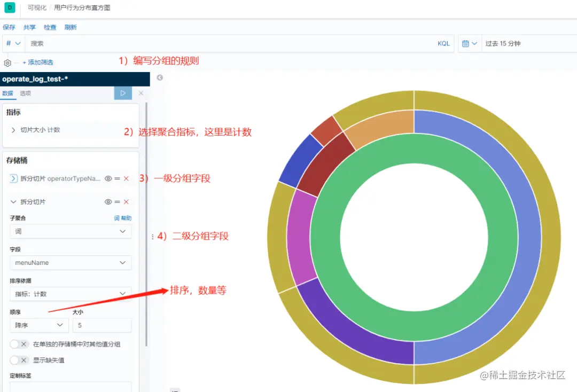Remove the second split slices bucket
Screen dimensions: 577x392
click(x=126, y=201)
